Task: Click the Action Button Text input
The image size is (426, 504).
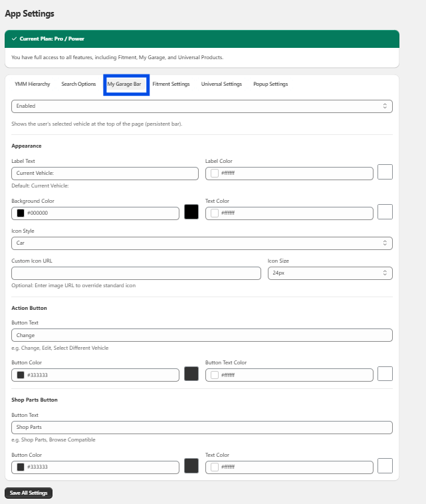Action: point(201,335)
